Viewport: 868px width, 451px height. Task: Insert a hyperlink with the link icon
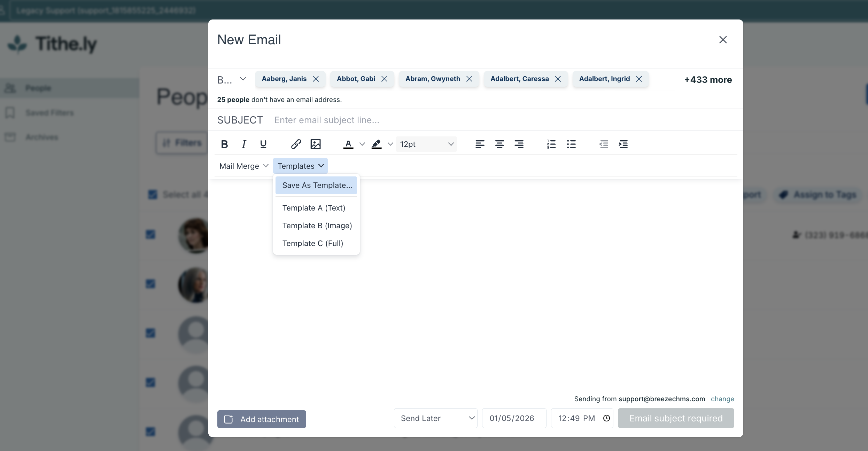pyautogui.click(x=296, y=144)
